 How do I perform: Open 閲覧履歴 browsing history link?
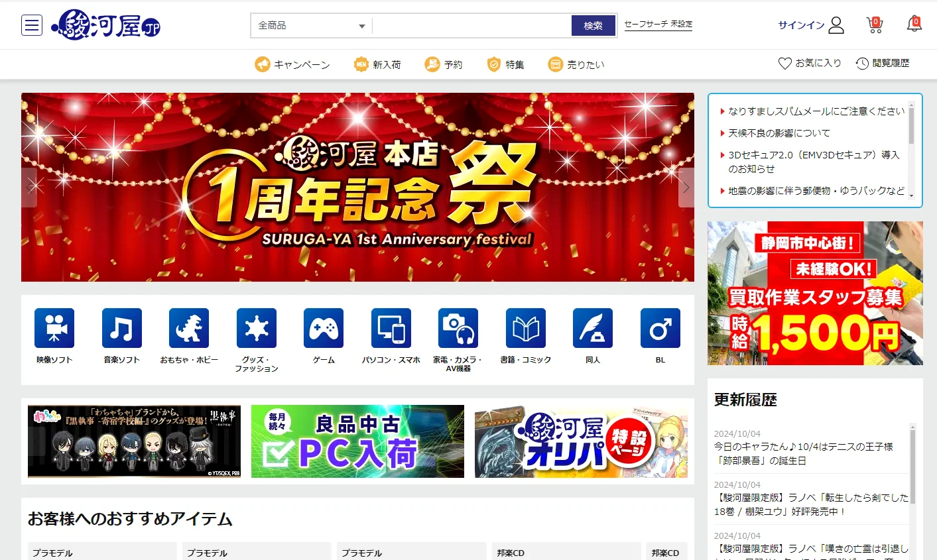click(891, 63)
